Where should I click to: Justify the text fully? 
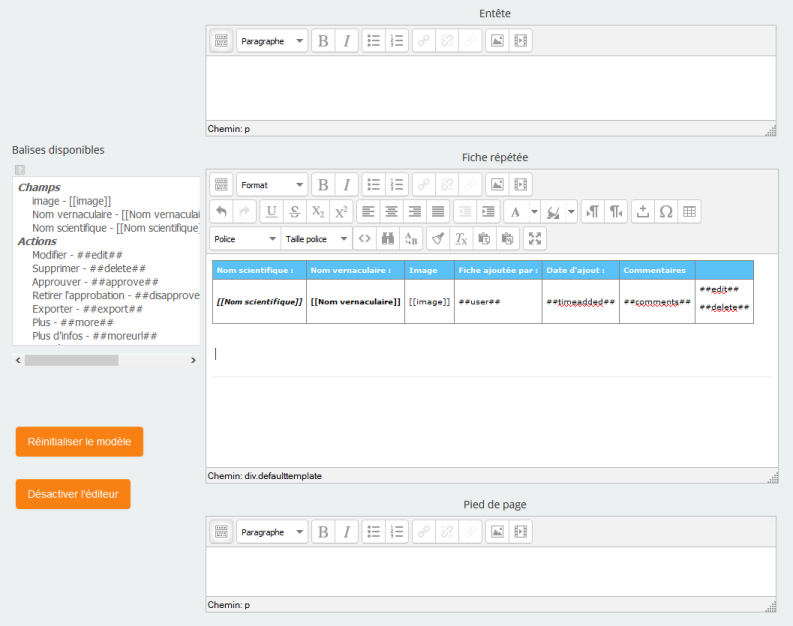pos(438,211)
